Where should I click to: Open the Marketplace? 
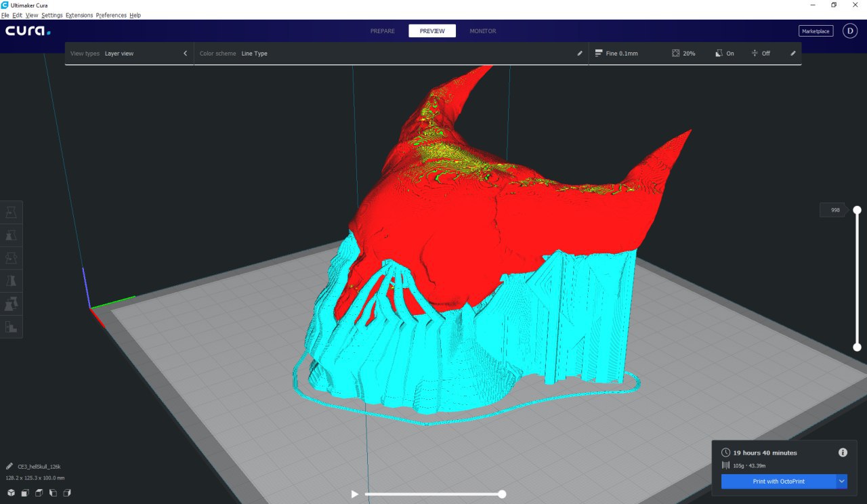click(816, 31)
